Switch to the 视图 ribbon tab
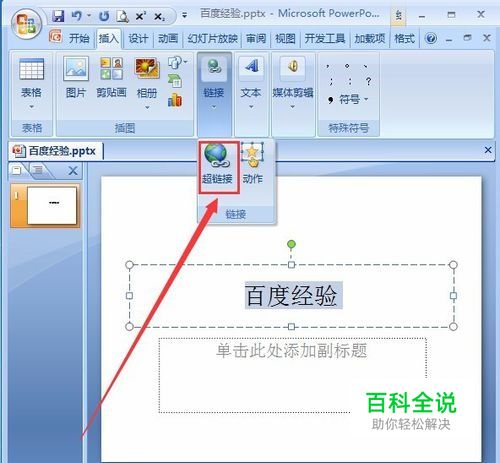This screenshot has height=463, width=500. click(285, 38)
